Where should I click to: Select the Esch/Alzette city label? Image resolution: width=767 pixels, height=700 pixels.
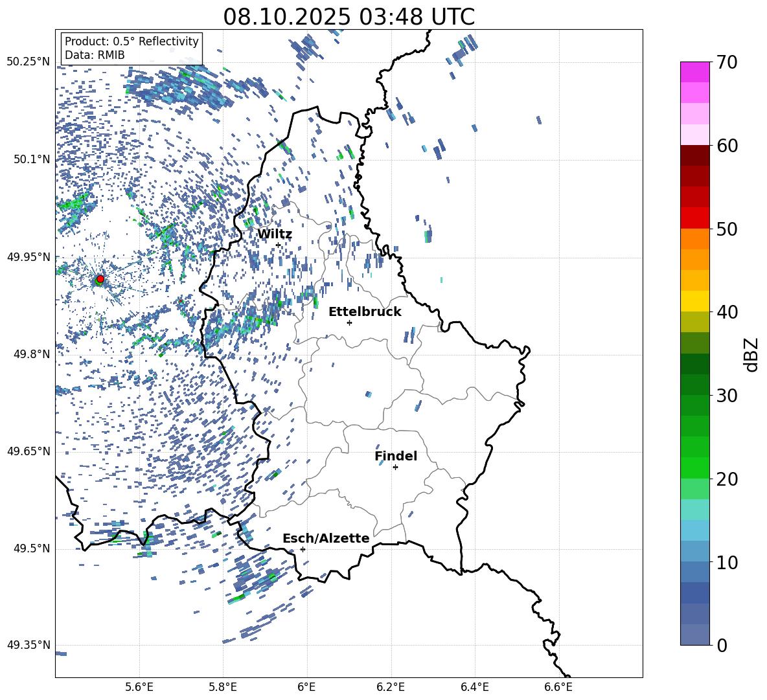[326, 538]
